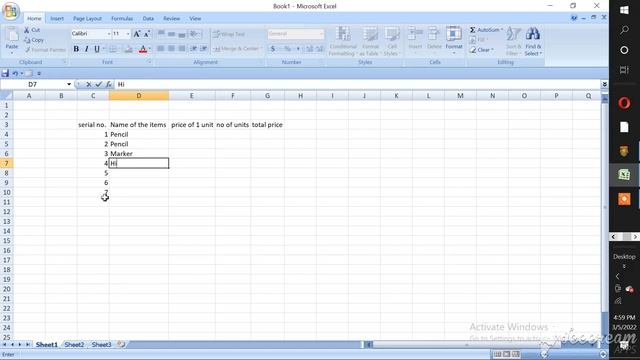640x360 pixels.
Task: Expand the formula bar with double chevron
Action: [x=604, y=84]
